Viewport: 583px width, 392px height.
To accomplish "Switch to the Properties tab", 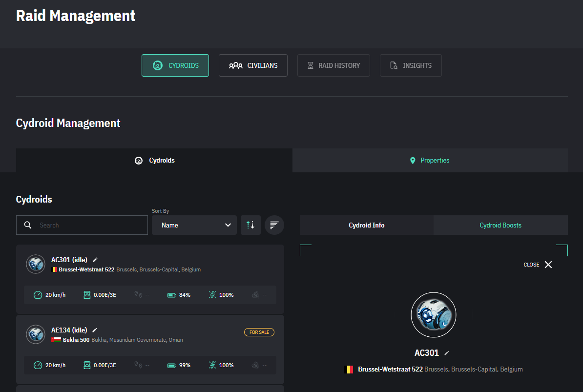I will (430, 161).
